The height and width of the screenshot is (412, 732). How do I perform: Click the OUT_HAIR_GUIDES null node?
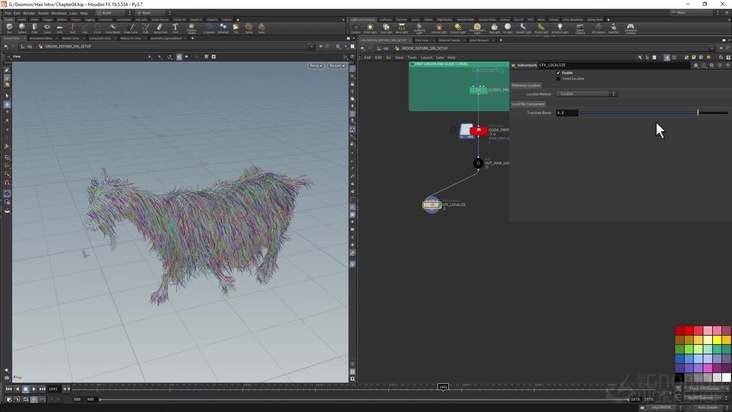[478, 162]
